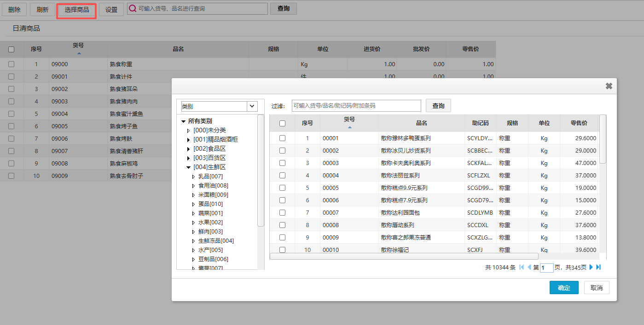Focus the 过滤 filter input field

click(356, 106)
